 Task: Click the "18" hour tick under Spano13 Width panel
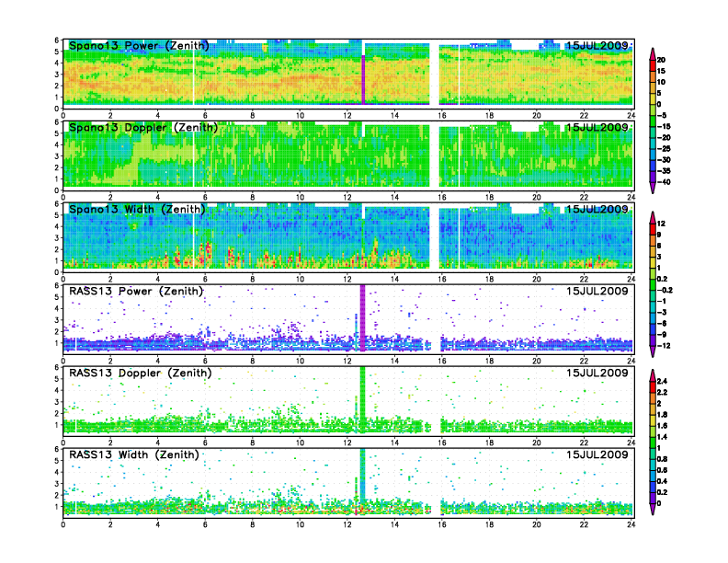click(489, 279)
